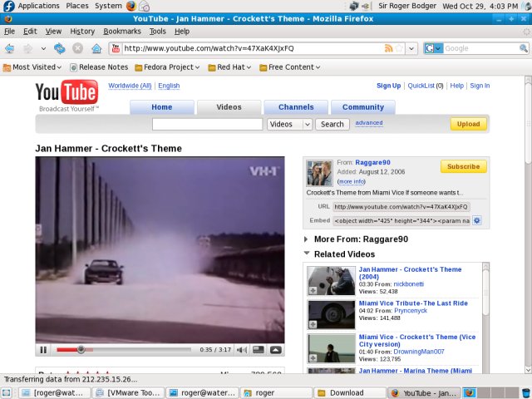Expand the Fedora Project bookmarks folder
The height and width of the screenshot is (399, 532).
tap(167, 67)
